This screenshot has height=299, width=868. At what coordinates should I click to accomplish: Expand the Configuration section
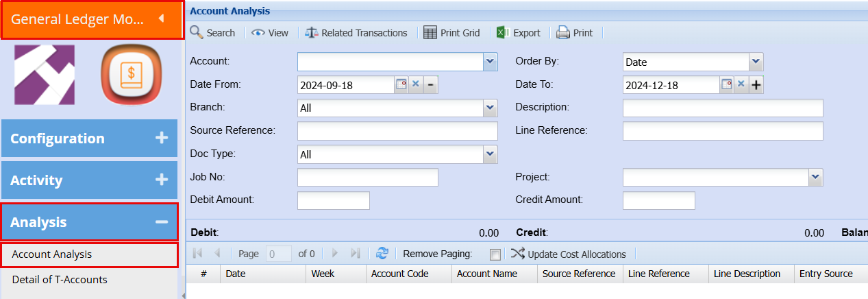pyautogui.click(x=89, y=139)
